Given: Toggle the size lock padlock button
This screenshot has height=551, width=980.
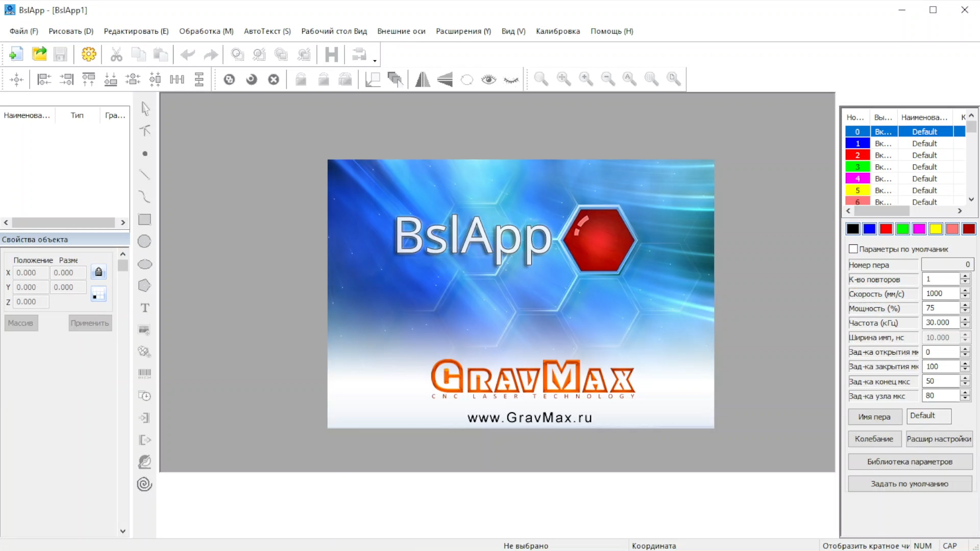Looking at the screenshot, I should (x=99, y=272).
